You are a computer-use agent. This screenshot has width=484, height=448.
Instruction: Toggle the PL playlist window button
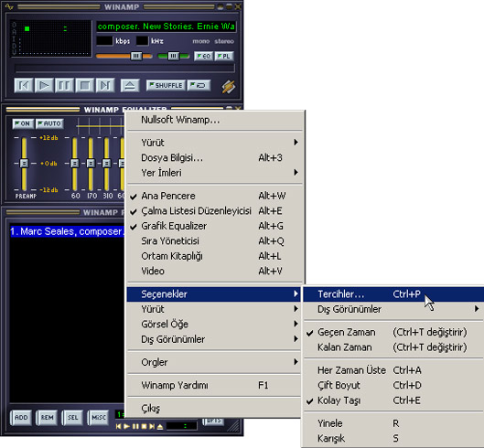pos(224,56)
